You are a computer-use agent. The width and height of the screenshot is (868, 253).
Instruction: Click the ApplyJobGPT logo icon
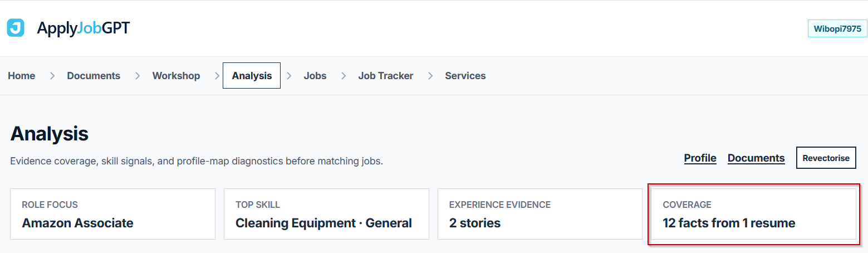tap(16, 28)
